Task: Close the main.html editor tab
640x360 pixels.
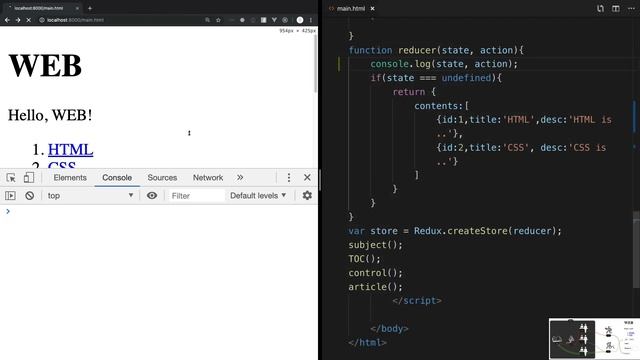Action: coord(372,8)
